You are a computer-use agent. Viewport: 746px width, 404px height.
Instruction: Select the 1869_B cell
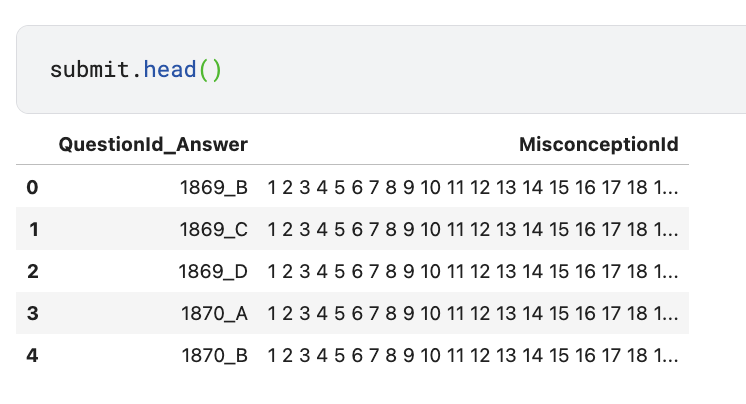click(x=214, y=187)
